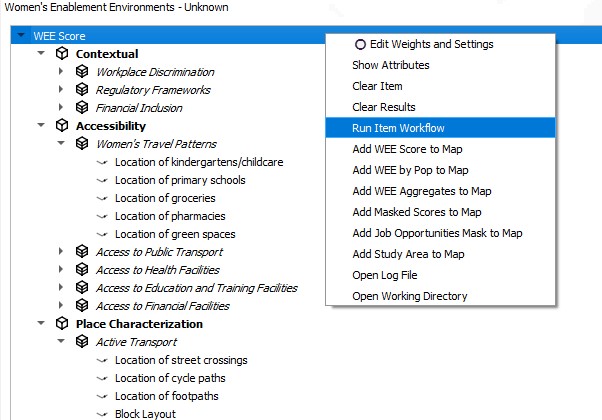Click the indicator icon beside Location of green spaces

pos(102,235)
